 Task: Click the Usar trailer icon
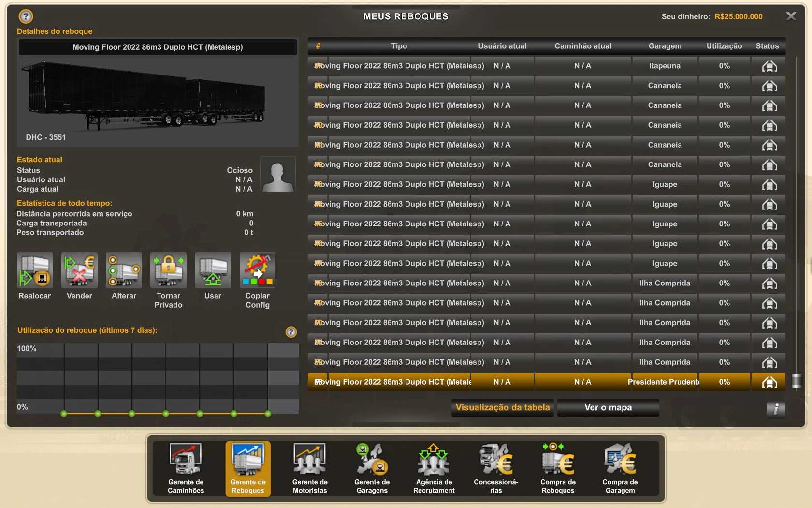pos(213,270)
